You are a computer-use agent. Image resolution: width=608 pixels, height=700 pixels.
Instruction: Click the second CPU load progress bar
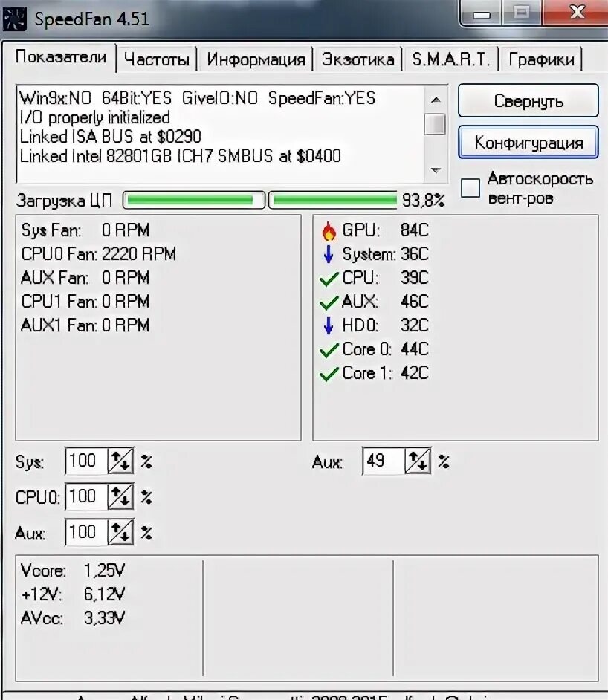coord(333,200)
